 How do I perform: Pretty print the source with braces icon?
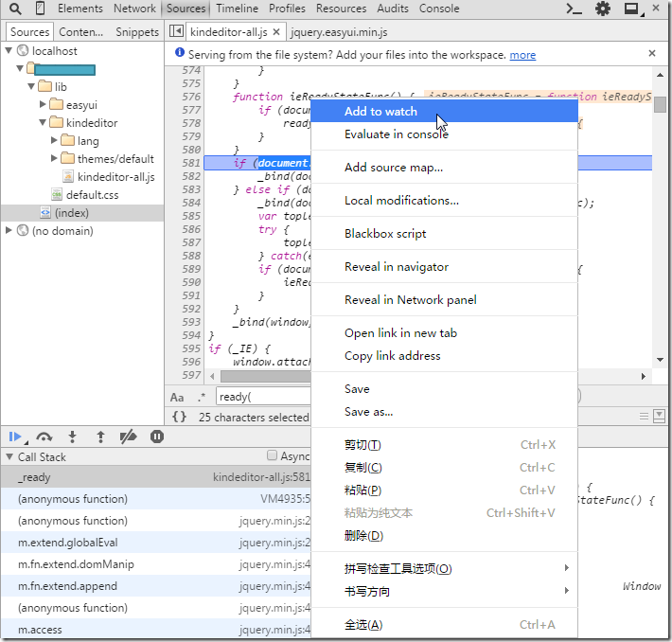pos(179,417)
